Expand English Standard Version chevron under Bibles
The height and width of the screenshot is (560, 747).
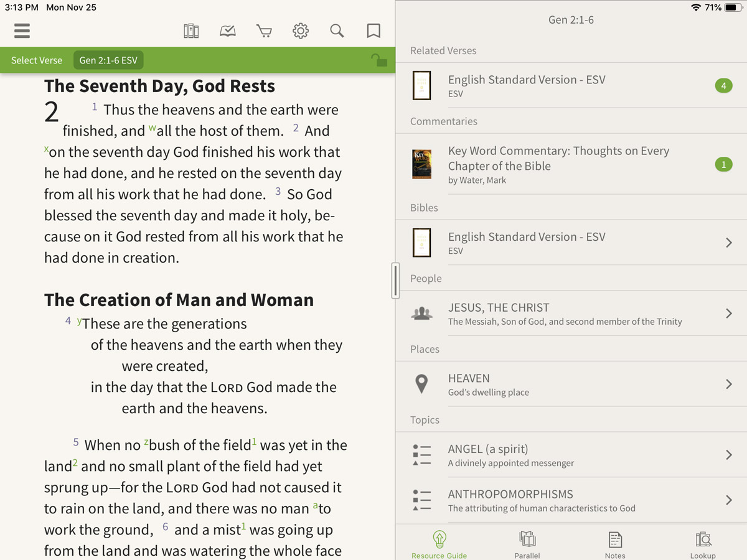tap(728, 243)
